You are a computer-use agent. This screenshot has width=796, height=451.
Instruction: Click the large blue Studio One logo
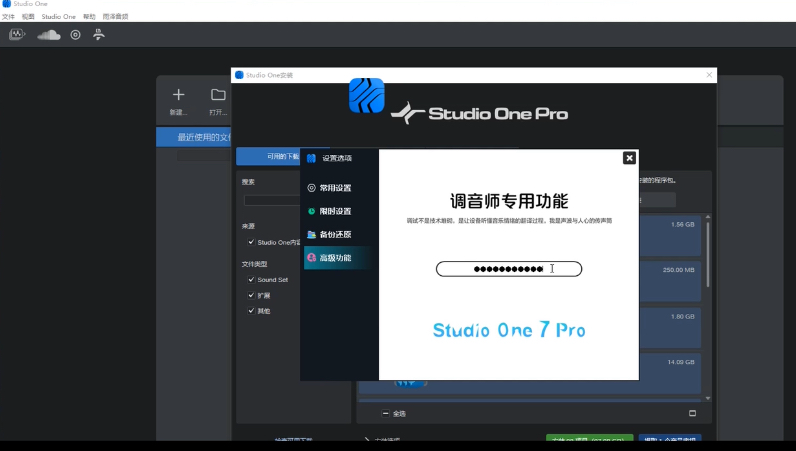pos(366,95)
